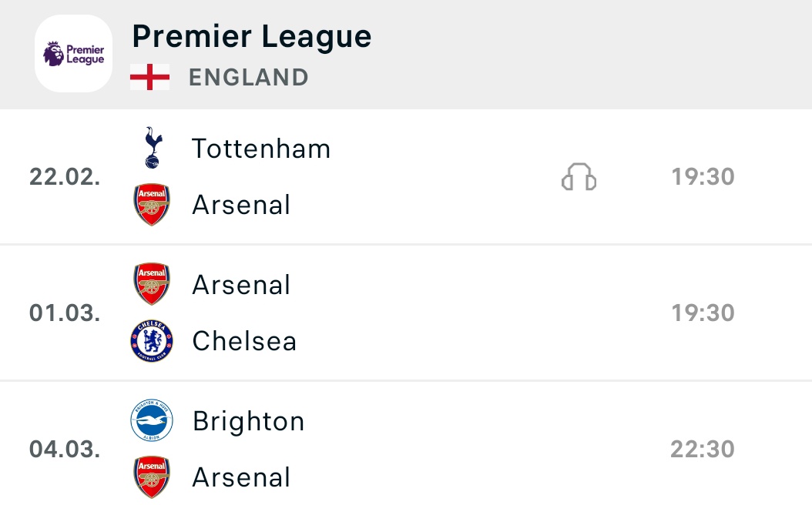Click the 22.02. match date
The width and height of the screenshot is (812, 505).
[65, 177]
